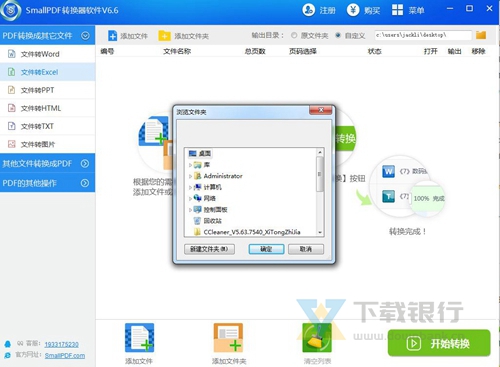Image resolution: width=500 pixels, height=367 pixels.
Task: Click the 购买 purchase yen icon
Action: (x=353, y=10)
